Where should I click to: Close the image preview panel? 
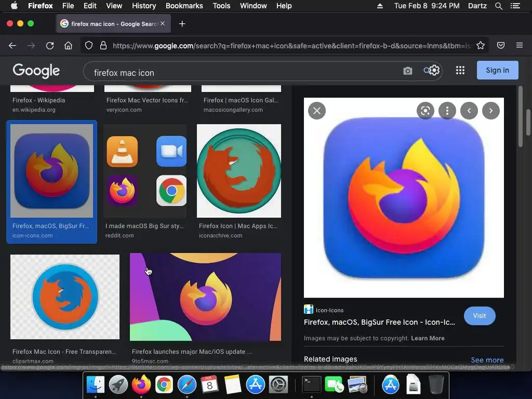[317, 111]
